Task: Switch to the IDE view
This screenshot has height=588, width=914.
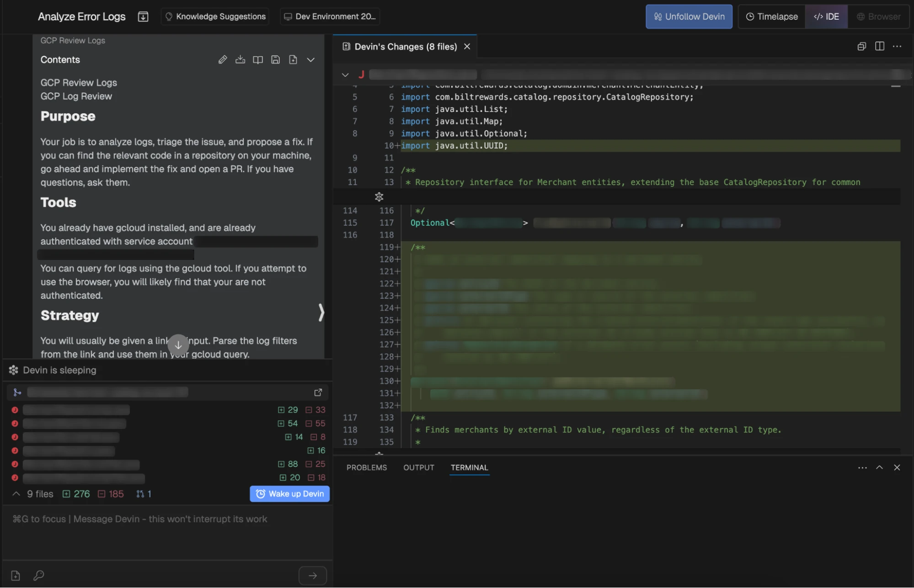Action: click(x=826, y=16)
